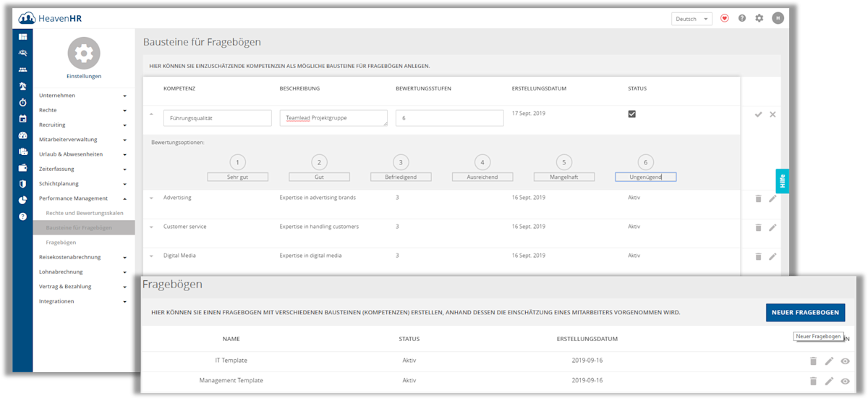
Task: Open the pie chart reports icon in sidebar
Action: point(22,201)
